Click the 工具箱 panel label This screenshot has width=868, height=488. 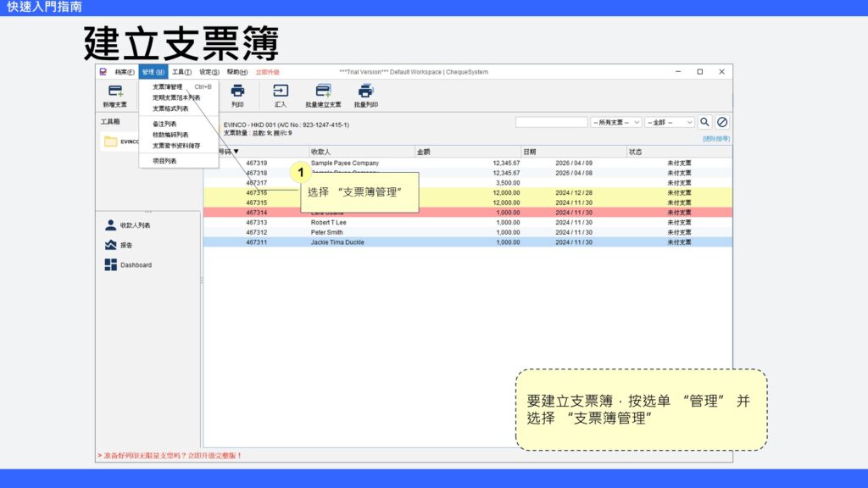coord(110,122)
